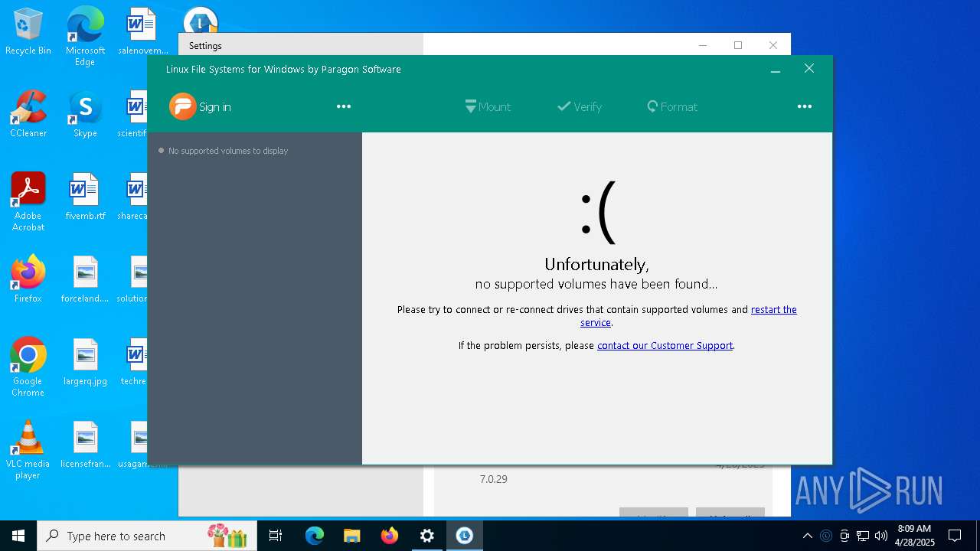This screenshot has height=551, width=980.
Task: Click the Windows Start button
Action: (18, 536)
